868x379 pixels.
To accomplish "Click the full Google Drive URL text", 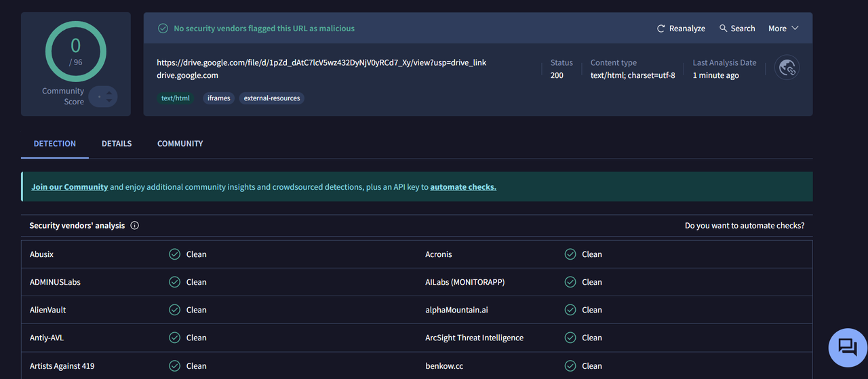I will pos(321,62).
